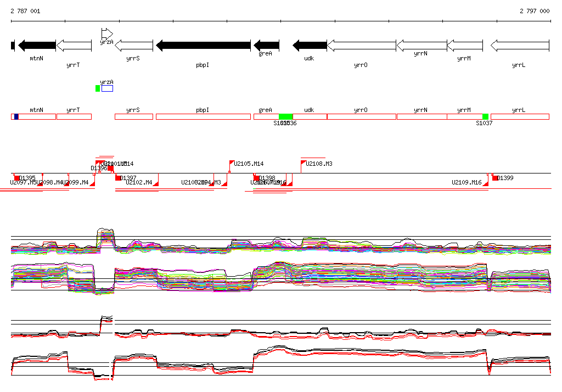Screen dimensions: 562x392
Task: Click the U2109.M16 label
Action: [467, 183]
